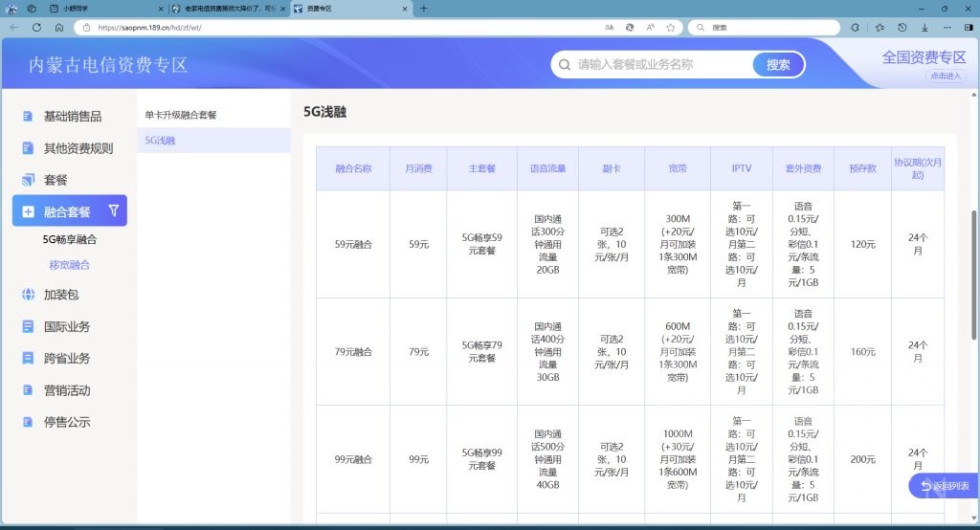Click the magnifier icon in the page search box
This screenshot has width=980, height=530.
(x=564, y=65)
